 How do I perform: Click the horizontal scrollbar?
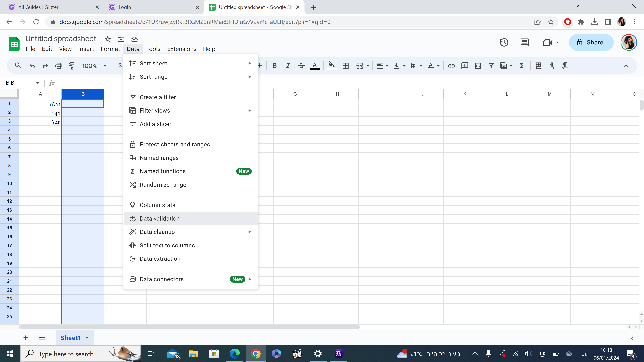point(190,327)
